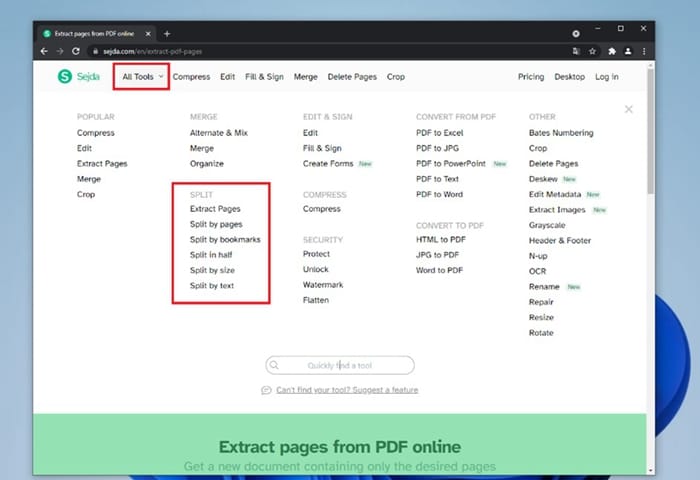The width and height of the screenshot is (700, 480).
Task: Open Alternate & Mix tool
Action: 219,133
